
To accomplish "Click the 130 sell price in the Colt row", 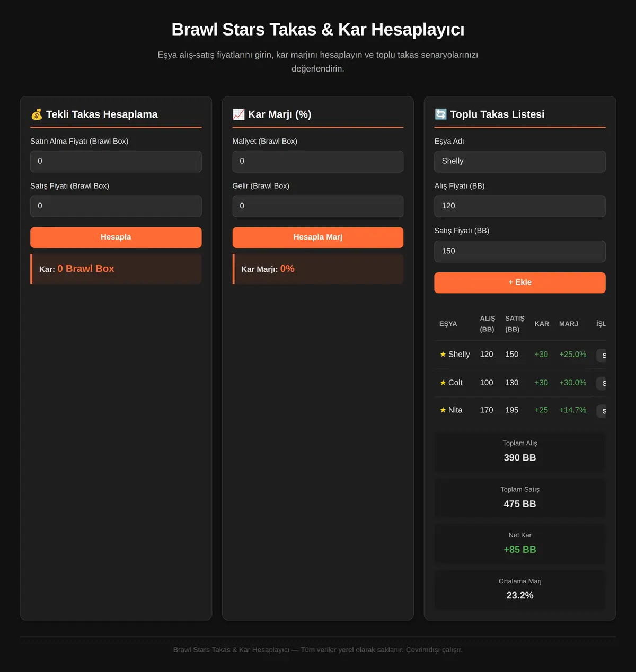I will point(512,383).
